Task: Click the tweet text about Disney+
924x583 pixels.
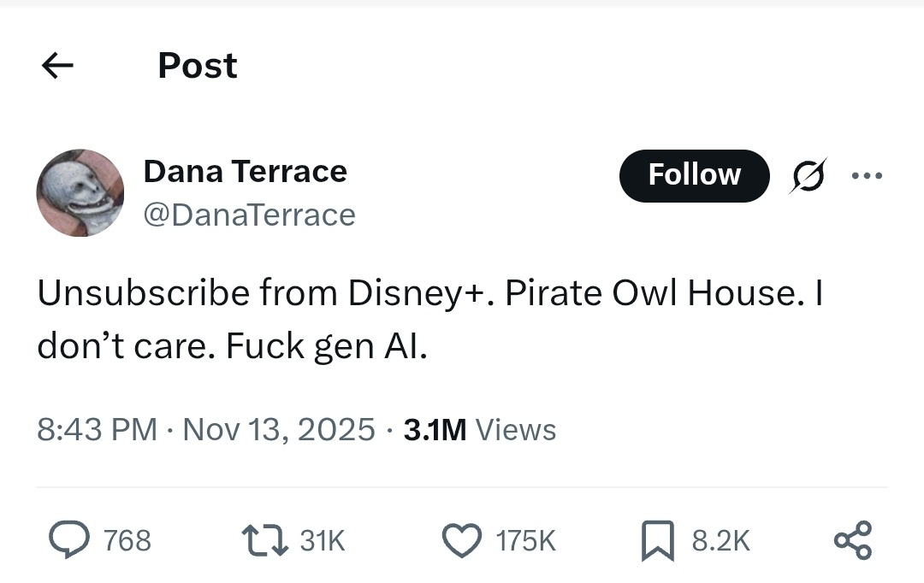Action: point(430,319)
